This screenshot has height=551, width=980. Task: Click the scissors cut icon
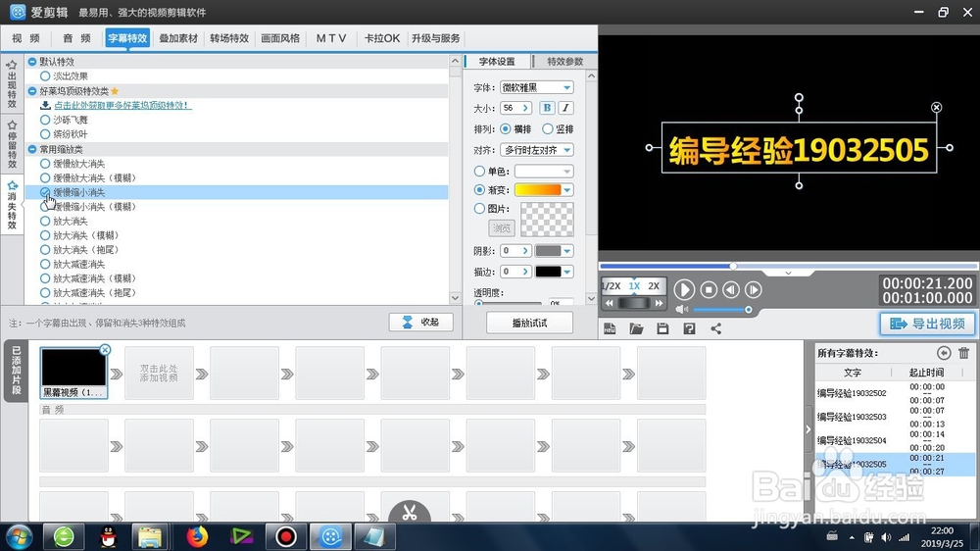click(410, 512)
